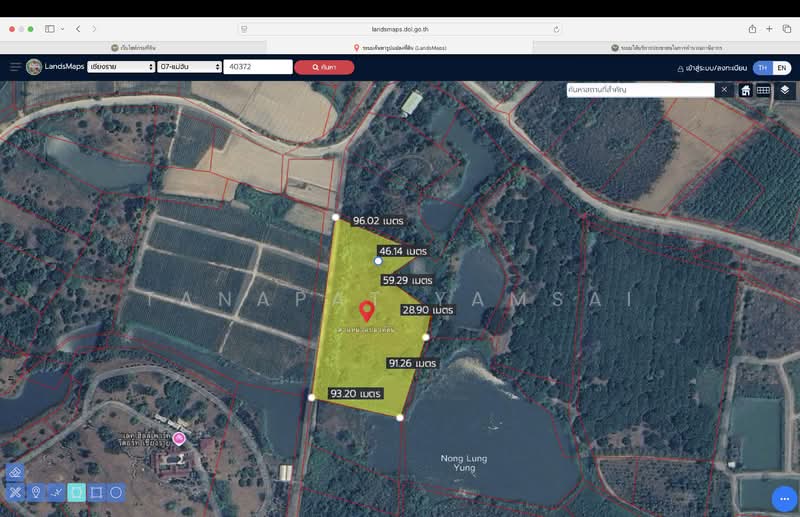The height and width of the screenshot is (517, 800).
Task: Toggle the active polygon drawing tool
Action: (76, 492)
